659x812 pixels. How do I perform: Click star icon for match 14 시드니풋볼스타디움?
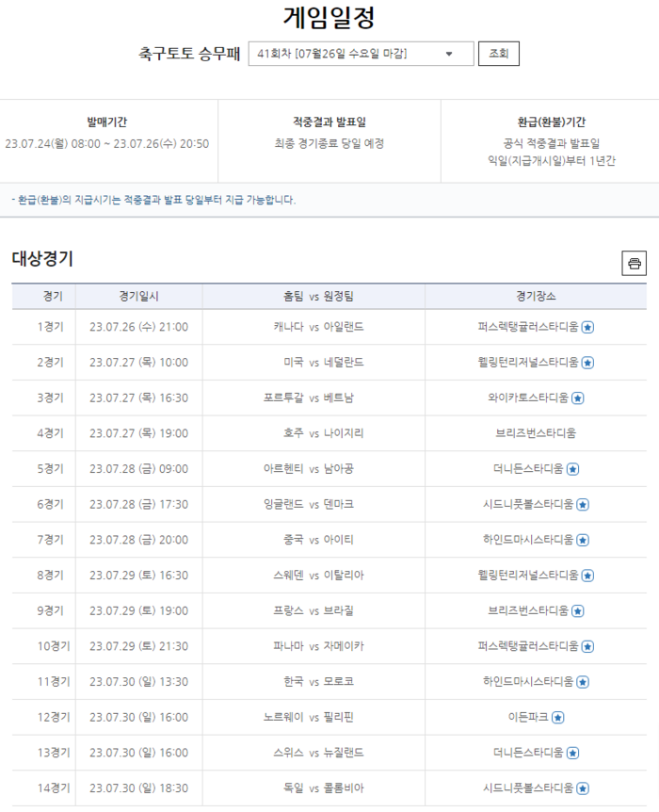click(583, 788)
